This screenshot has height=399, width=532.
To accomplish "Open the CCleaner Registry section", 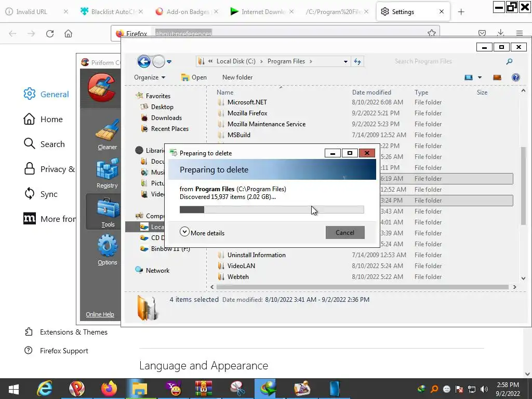I will 107,174.
